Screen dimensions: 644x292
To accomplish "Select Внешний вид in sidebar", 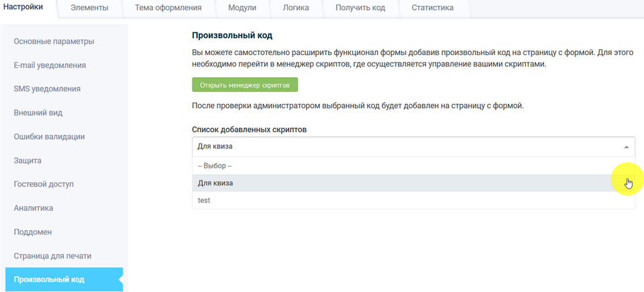I will [38, 113].
